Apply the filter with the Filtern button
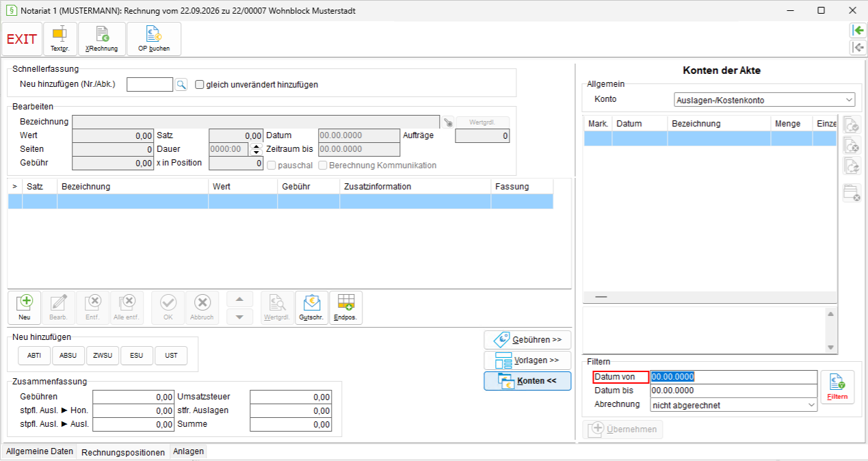This screenshot has height=461, width=868. tap(838, 388)
